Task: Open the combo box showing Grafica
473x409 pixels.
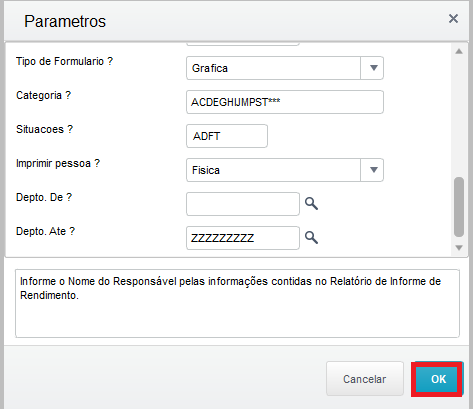Action: click(285, 68)
